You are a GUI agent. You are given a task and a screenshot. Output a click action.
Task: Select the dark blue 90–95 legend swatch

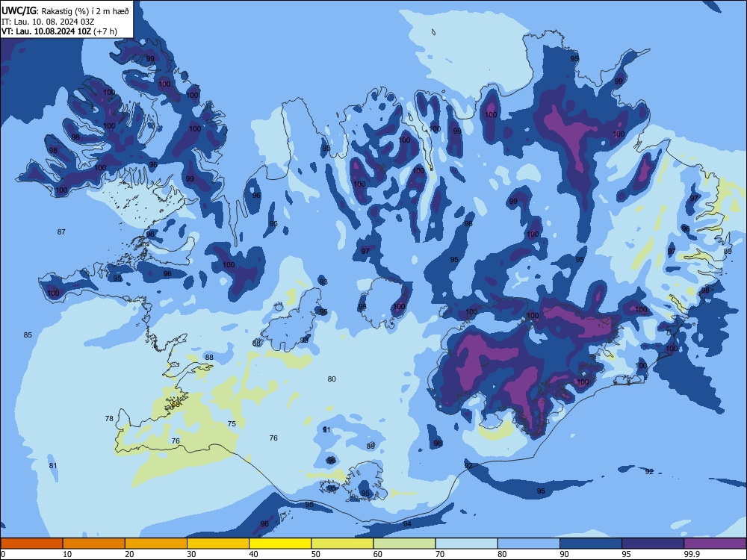[591, 544]
